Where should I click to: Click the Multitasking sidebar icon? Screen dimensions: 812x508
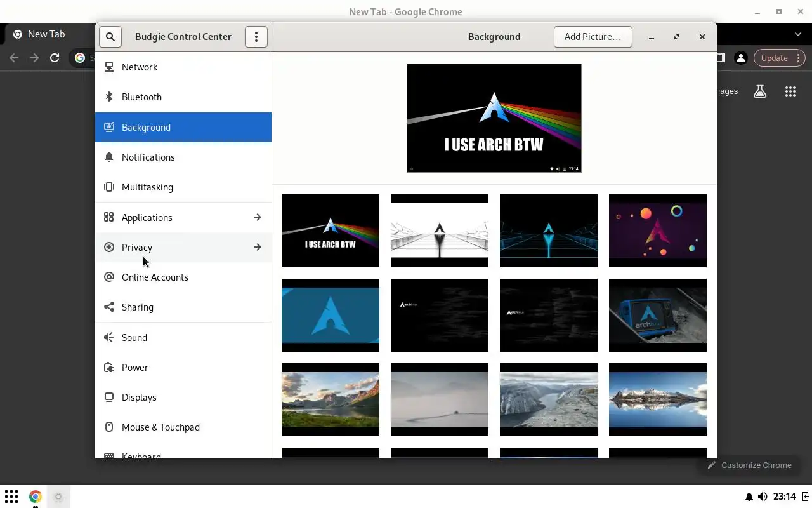pos(109,187)
